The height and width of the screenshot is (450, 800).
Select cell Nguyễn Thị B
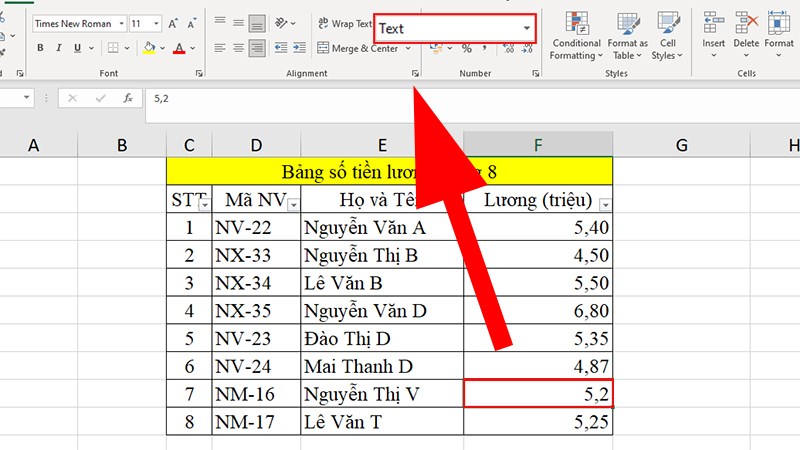(x=382, y=255)
